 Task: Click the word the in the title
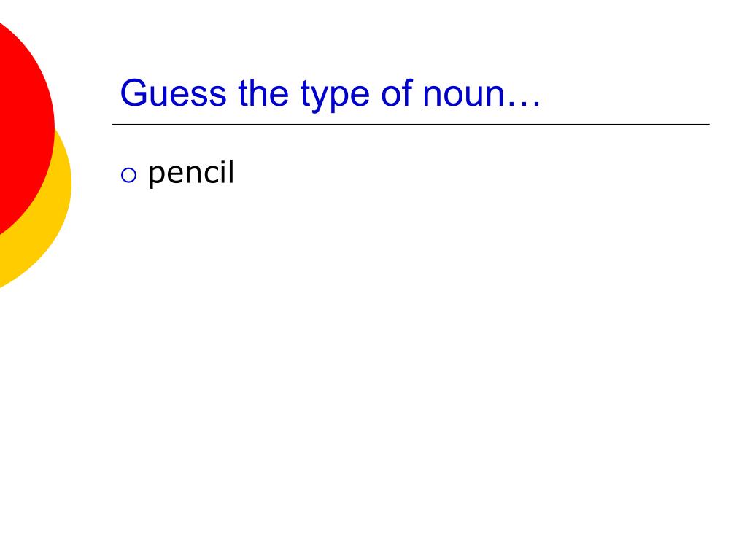click(x=263, y=93)
